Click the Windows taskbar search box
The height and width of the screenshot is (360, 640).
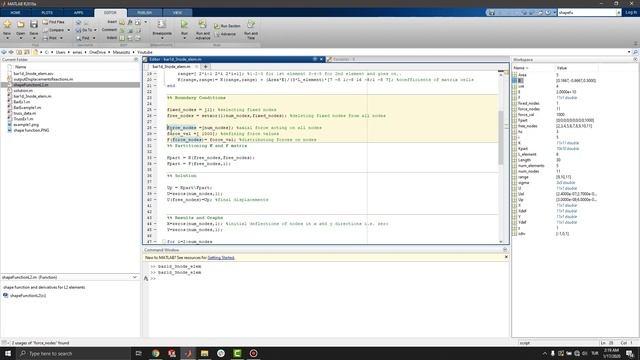pyautogui.click(x=74, y=353)
